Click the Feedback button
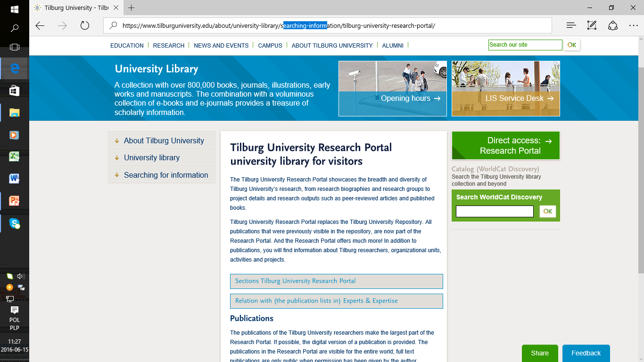 tap(586, 353)
